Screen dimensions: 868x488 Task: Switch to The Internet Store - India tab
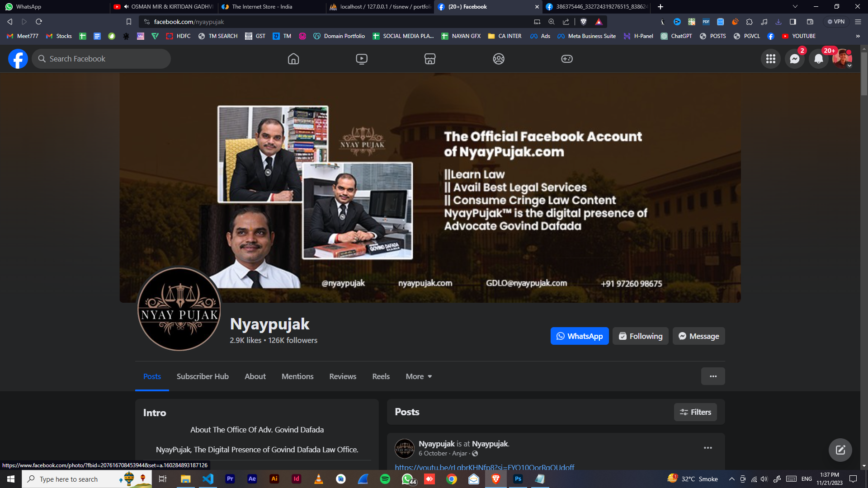click(271, 7)
